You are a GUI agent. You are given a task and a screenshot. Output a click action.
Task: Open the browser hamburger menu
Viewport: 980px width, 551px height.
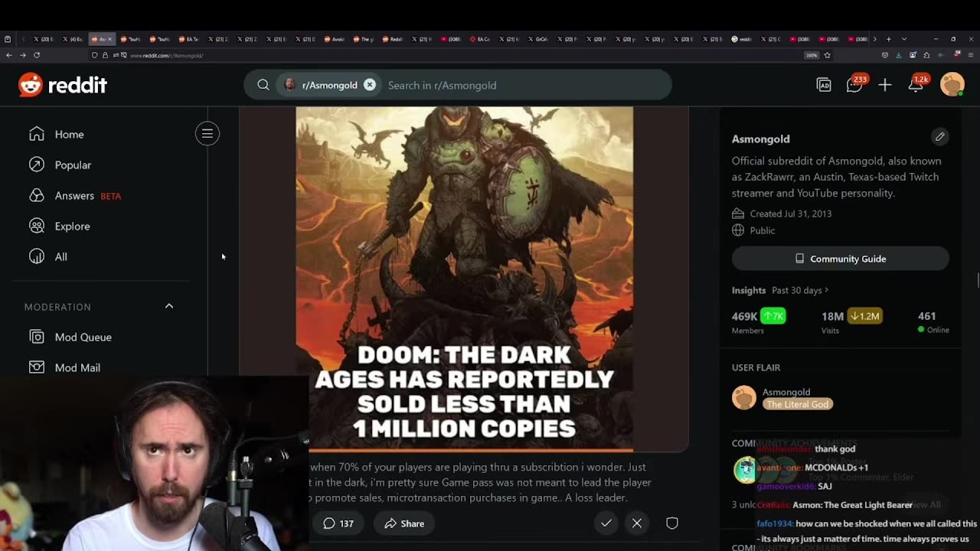tap(971, 55)
